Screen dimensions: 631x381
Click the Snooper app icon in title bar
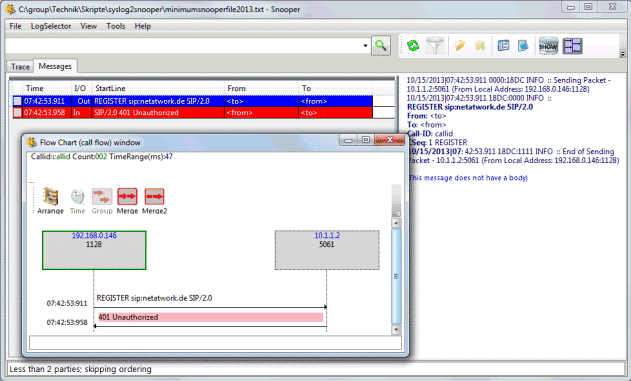(10, 9)
